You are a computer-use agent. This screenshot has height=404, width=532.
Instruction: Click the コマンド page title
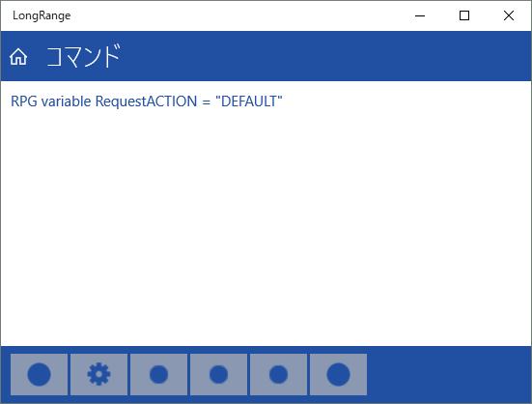point(83,56)
